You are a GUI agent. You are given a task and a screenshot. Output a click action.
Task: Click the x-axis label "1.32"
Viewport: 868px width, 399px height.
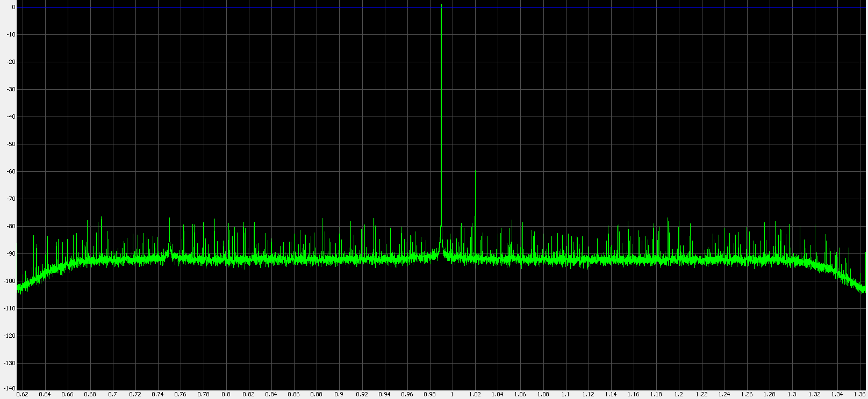pos(814,395)
